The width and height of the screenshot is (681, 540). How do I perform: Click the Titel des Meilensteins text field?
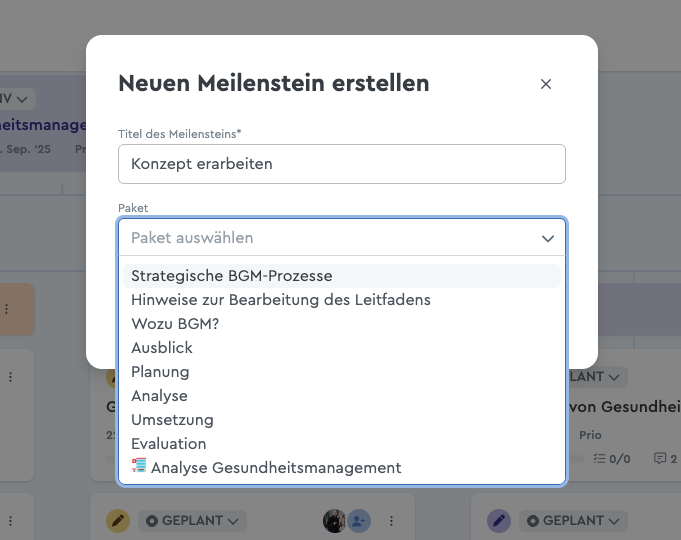point(341,164)
